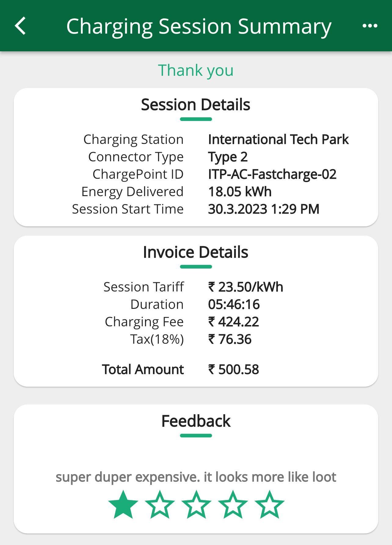Select the Energy Delivered 18.05 kWh value
The height and width of the screenshot is (545, 392).
[x=240, y=192]
